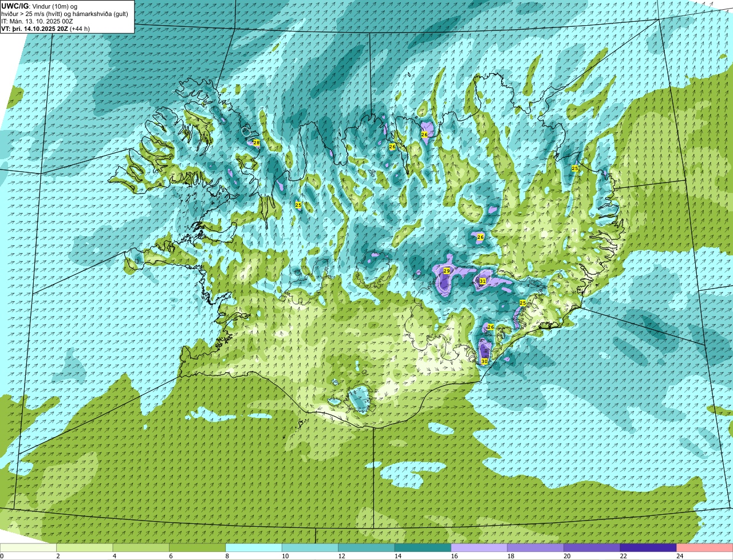Image resolution: width=733 pixels, height=560 pixels.
Task: Click the legend scale tick label "24"
Action: 680,555
